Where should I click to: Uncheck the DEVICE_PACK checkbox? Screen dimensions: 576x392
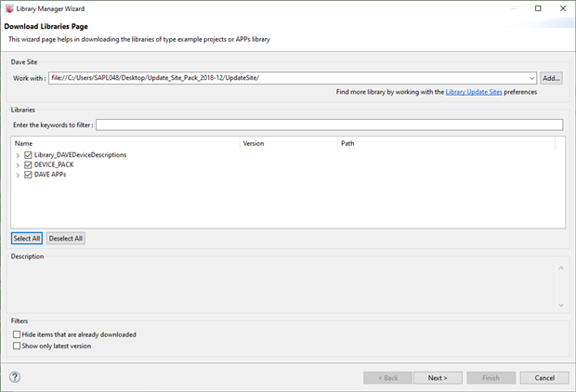point(28,164)
